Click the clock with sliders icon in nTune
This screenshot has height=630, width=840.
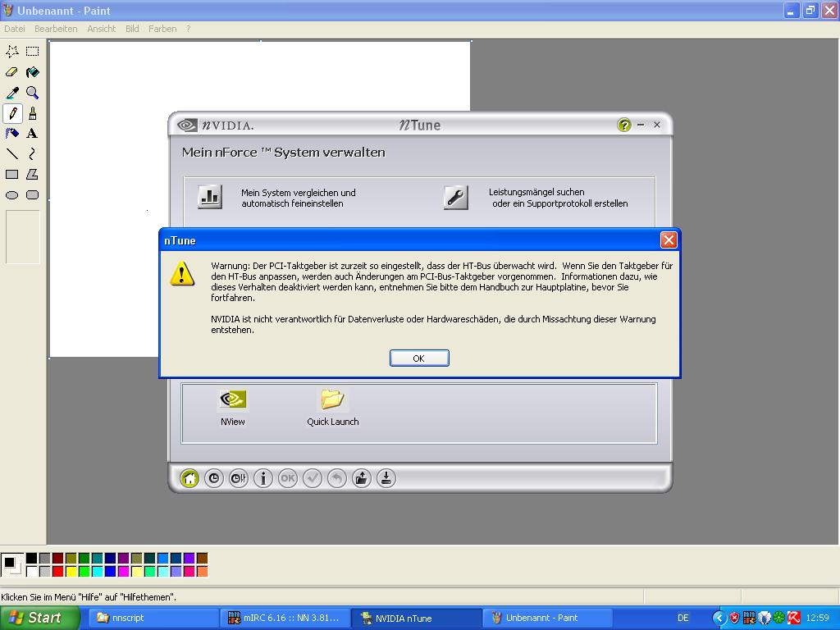[x=239, y=478]
